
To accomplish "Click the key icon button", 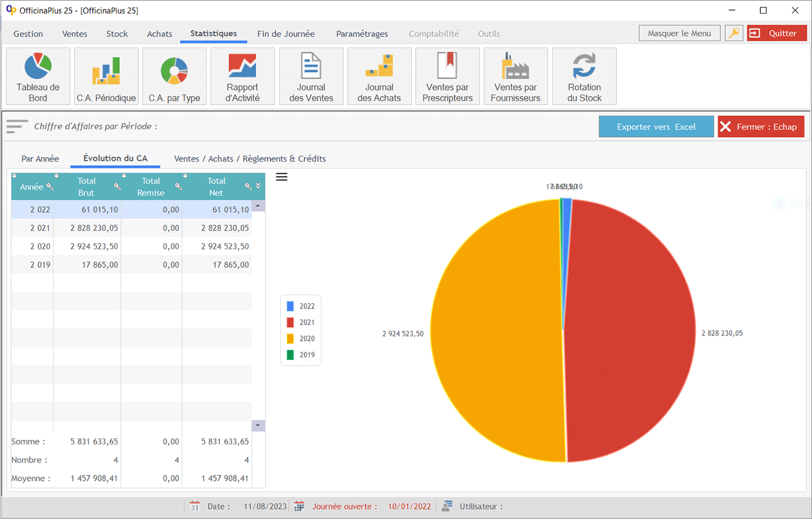I will pyautogui.click(x=734, y=34).
